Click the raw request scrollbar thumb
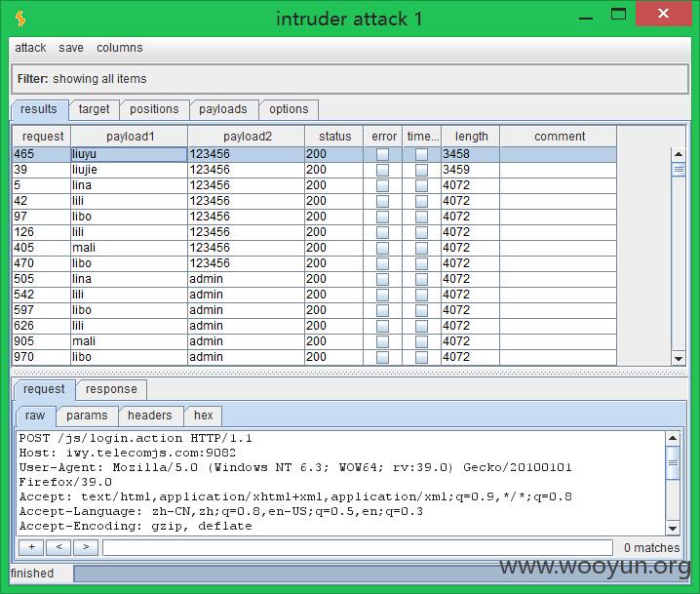This screenshot has height=594, width=700. click(673, 462)
